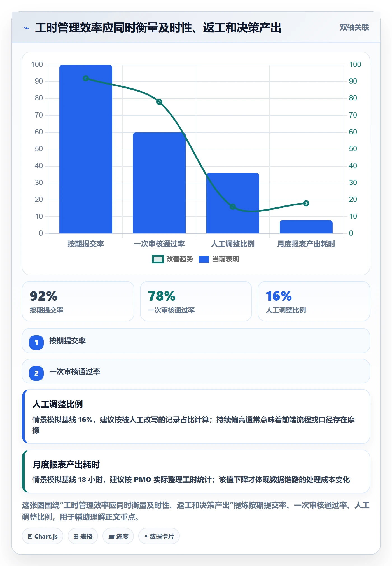Select the Chart.js tag chip
Image resolution: width=392 pixels, height=566 pixels.
[x=43, y=536]
